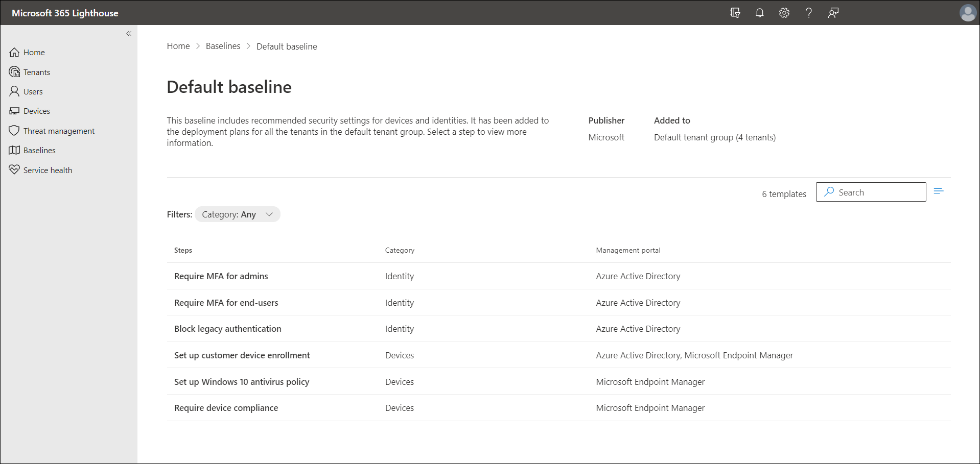Click the Home breadcrumb link

click(178, 46)
